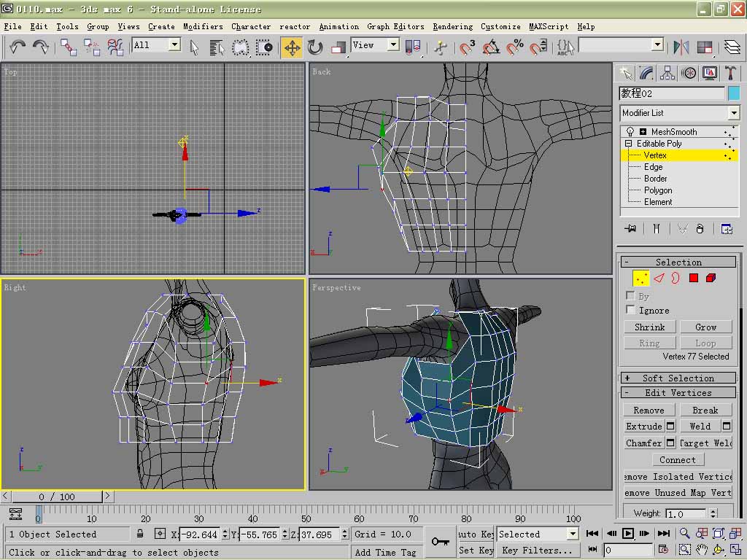This screenshot has width=747, height=560.
Task: Collapse the Selection rollout header
Action: [678, 262]
